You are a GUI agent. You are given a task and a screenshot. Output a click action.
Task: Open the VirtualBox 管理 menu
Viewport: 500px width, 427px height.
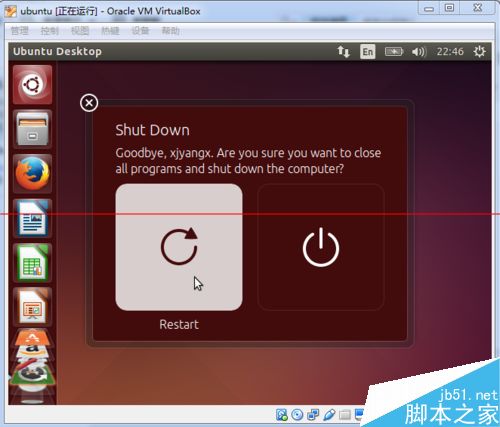click(20, 31)
